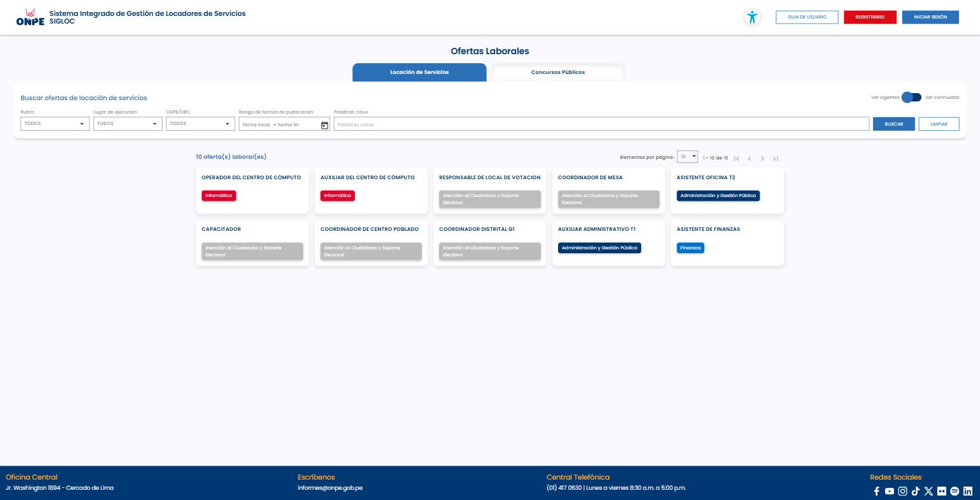Click the INICIAR SESIÓN button
Screen dimensions: 980x500
[930, 17]
